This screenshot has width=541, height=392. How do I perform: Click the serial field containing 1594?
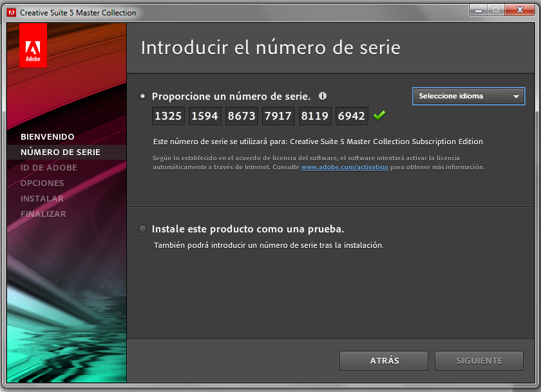pyautogui.click(x=205, y=116)
